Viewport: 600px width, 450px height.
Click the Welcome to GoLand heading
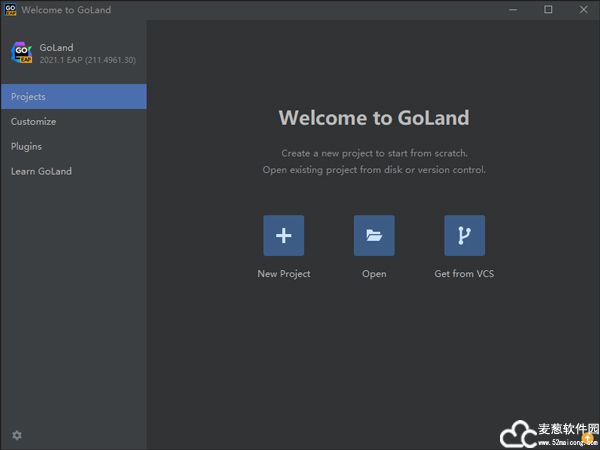tap(374, 117)
